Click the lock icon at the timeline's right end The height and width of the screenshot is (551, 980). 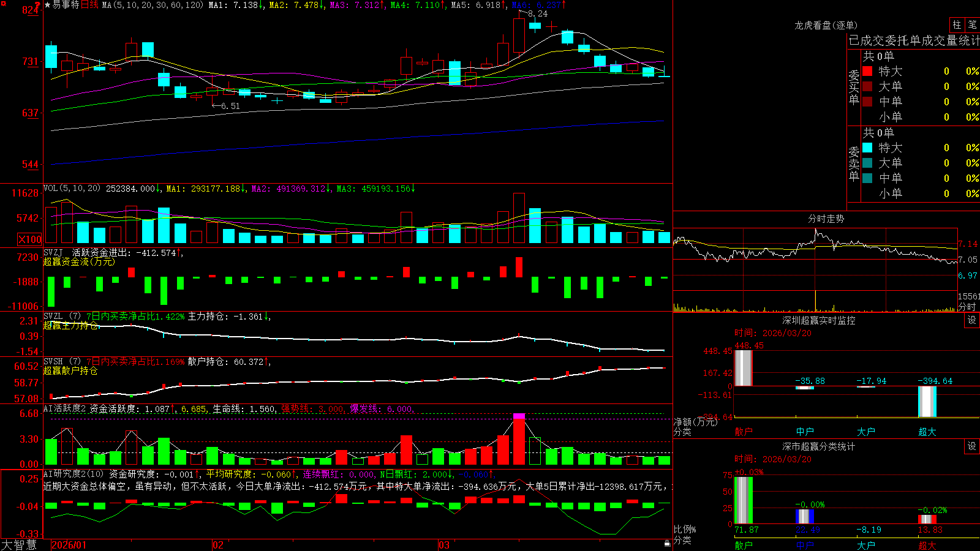click(x=667, y=544)
